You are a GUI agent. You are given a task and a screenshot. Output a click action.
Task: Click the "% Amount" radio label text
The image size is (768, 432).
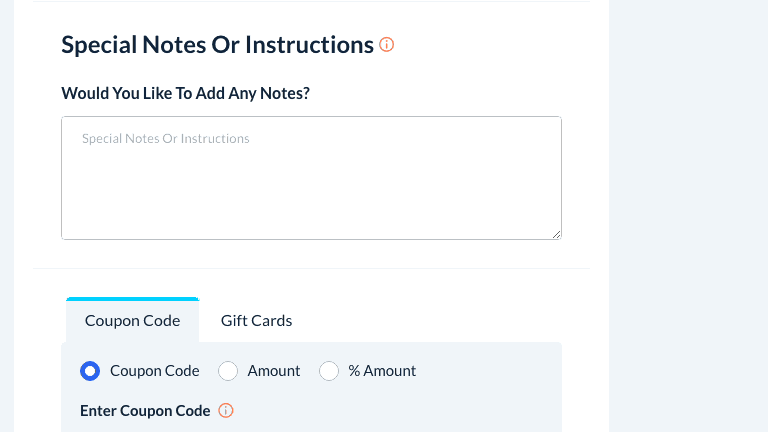coord(382,371)
